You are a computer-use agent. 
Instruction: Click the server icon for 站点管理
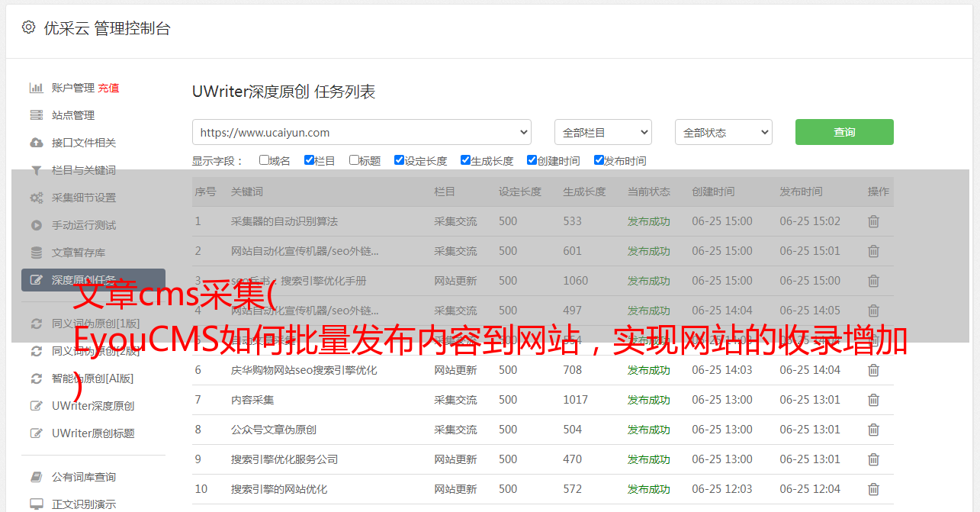(x=36, y=115)
